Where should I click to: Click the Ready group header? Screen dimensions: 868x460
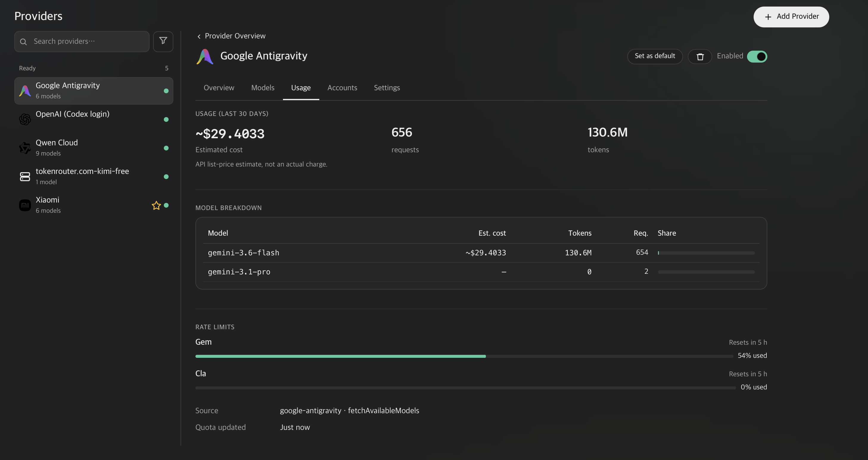(x=27, y=69)
